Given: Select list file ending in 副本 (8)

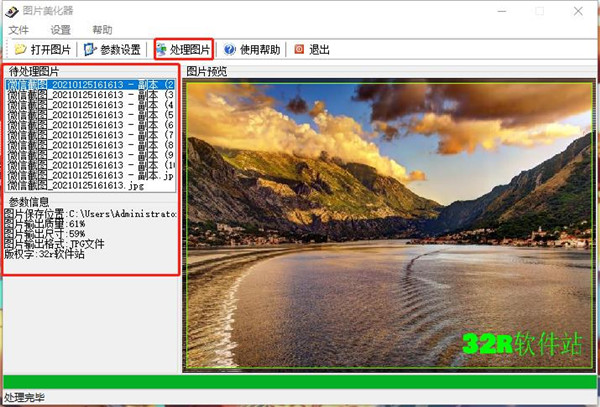Looking at the screenshot, I should [x=90, y=145].
